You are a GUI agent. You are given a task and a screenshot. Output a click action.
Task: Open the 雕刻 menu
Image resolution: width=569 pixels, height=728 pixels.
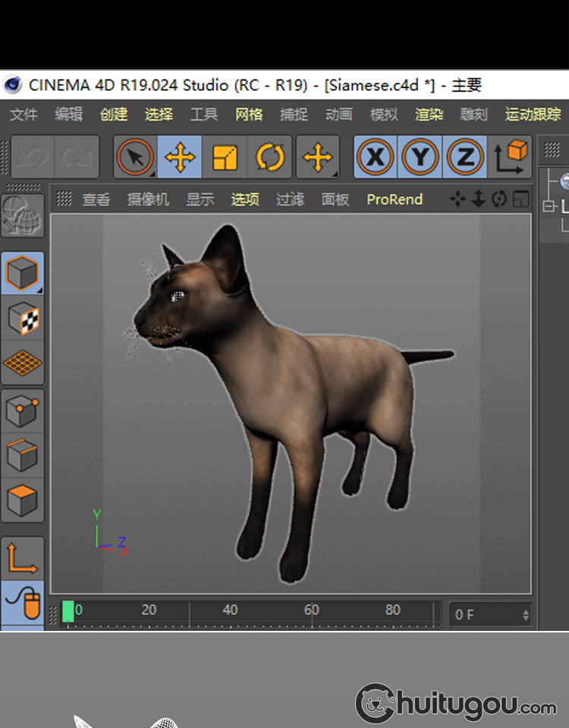[474, 115]
